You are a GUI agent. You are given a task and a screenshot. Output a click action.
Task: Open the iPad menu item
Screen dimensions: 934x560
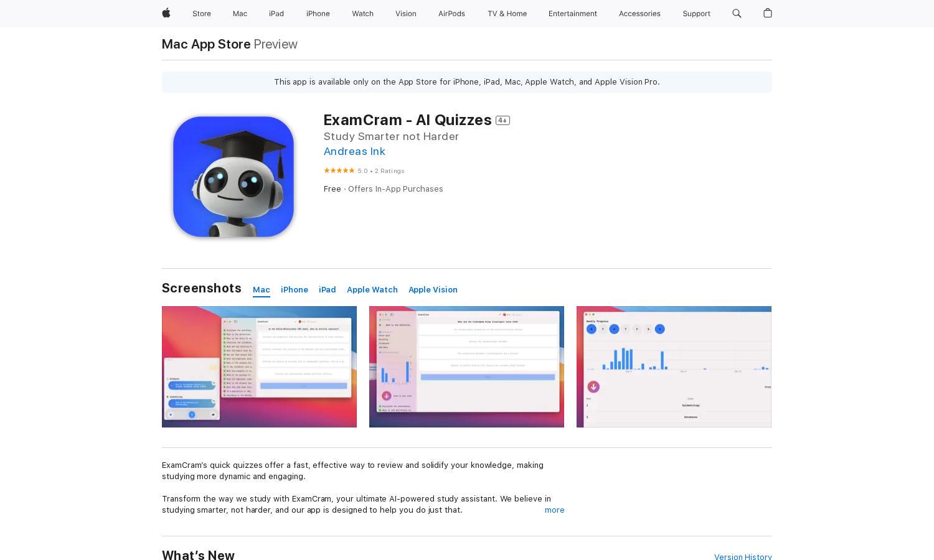coord(276,14)
